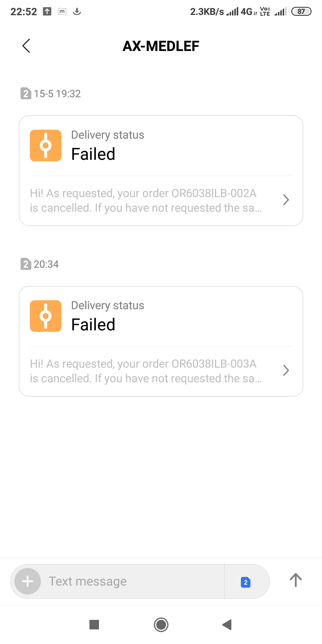Switch SIM using blue SIM 2 selector
Viewport: 322px width, 644px height.
coord(246,582)
